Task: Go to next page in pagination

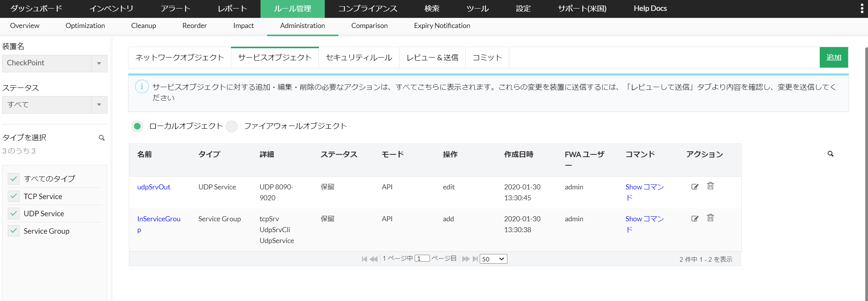Action: (465, 259)
